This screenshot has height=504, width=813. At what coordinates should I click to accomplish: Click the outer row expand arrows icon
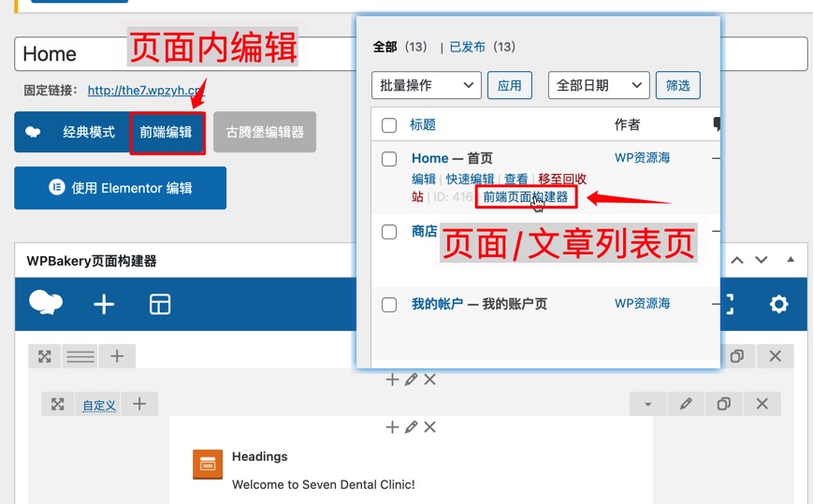(x=45, y=356)
